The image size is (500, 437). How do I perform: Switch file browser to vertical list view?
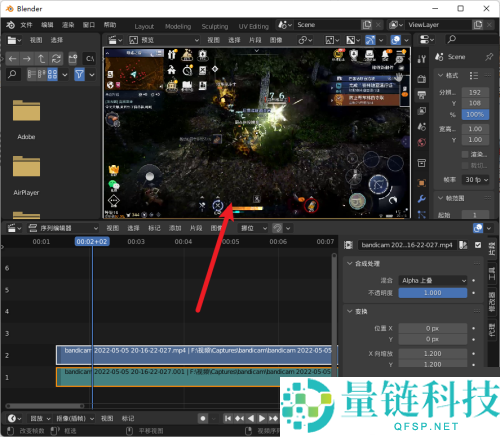click(x=32, y=74)
